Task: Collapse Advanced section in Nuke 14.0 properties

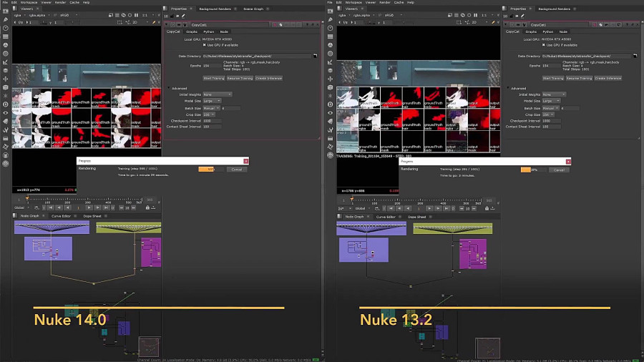Action: pos(168,88)
